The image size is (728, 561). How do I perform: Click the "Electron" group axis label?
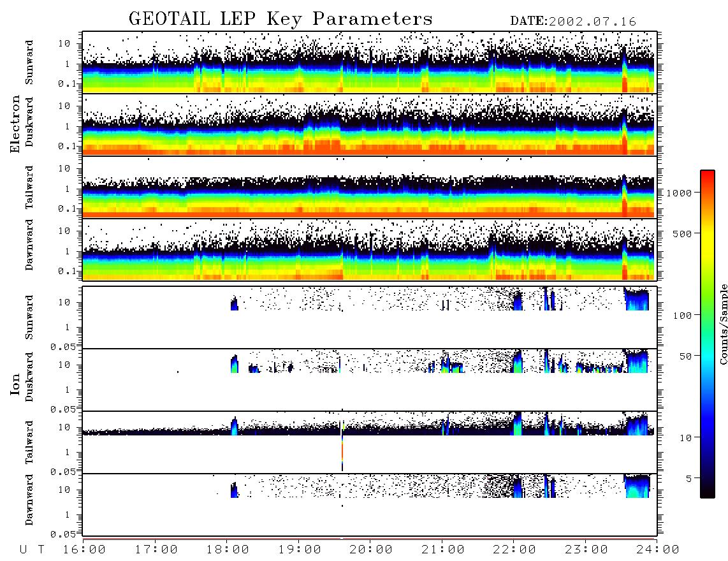coord(15,124)
